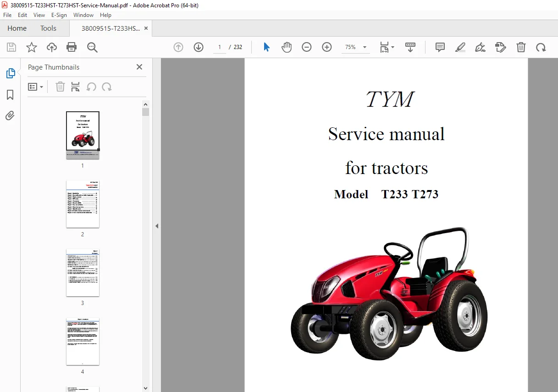Close the 38009515-T233HS document tab
Viewport: 558px width, 392px height.
tap(146, 28)
